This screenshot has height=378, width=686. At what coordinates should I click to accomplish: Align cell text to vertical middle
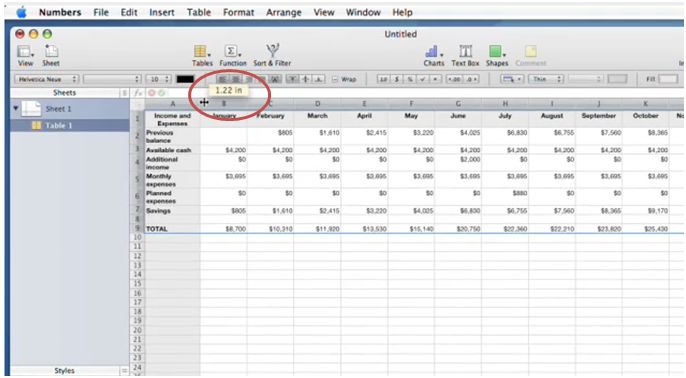(x=305, y=79)
